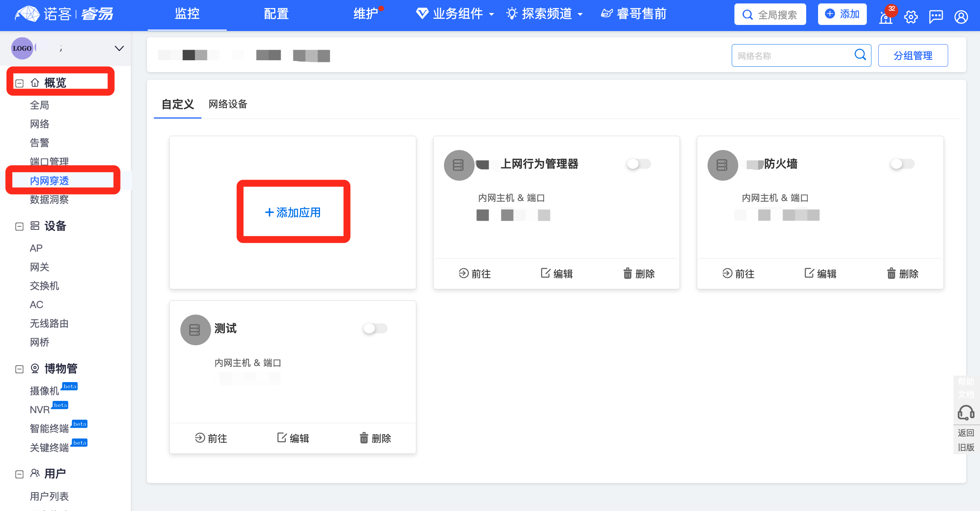The image size is (980, 511).
Task: Open 摄像机 beta in the sidebar
Action: tap(45, 391)
